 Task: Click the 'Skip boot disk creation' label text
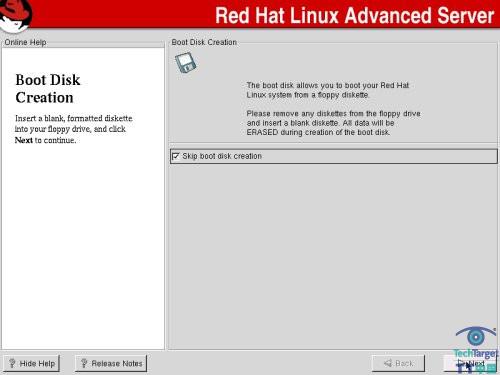coord(222,156)
